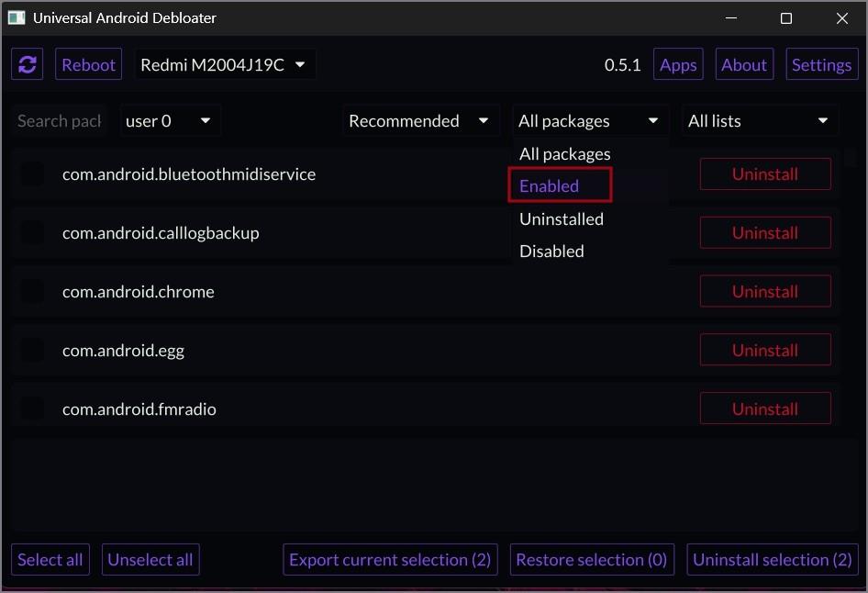The image size is (868, 593).
Task: Close the Universal Android Debloater window
Action: point(842,17)
